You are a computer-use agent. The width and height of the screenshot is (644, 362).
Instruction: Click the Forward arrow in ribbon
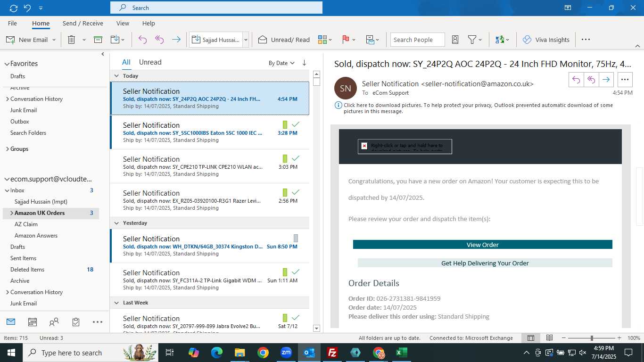click(x=176, y=40)
